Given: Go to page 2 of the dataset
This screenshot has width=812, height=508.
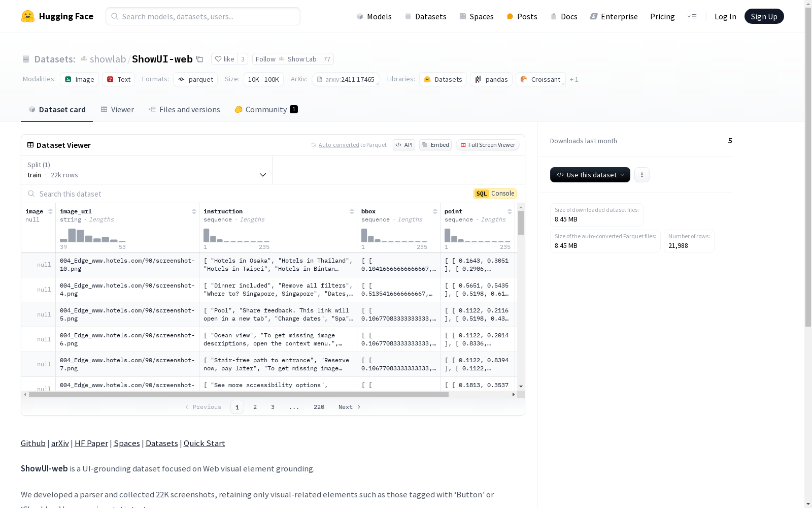Looking at the screenshot, I should pyautogui.click(x=255, y=407).
